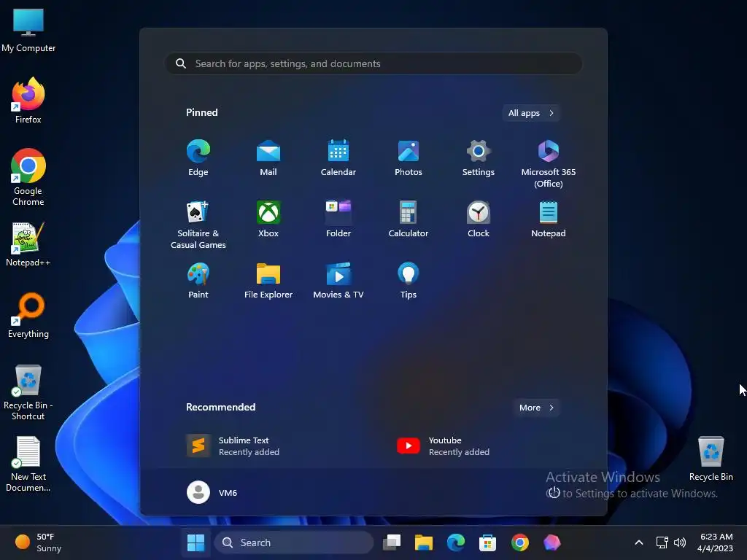
Task: Open the hexagon-shaped app on the taskbar
Action: (551, 542)
